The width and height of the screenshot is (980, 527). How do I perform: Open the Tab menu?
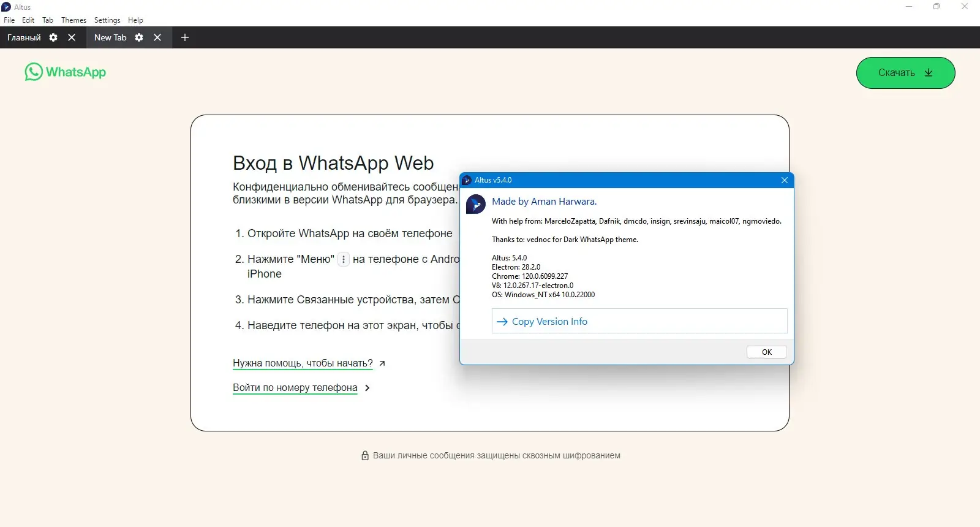coord(48,20)
